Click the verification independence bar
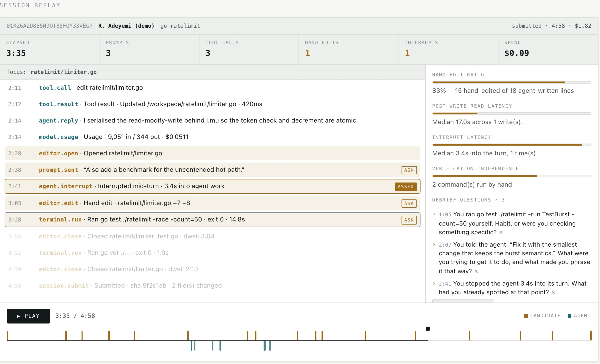This screenshot has height=364, width=600. click(x=512, y=176)
